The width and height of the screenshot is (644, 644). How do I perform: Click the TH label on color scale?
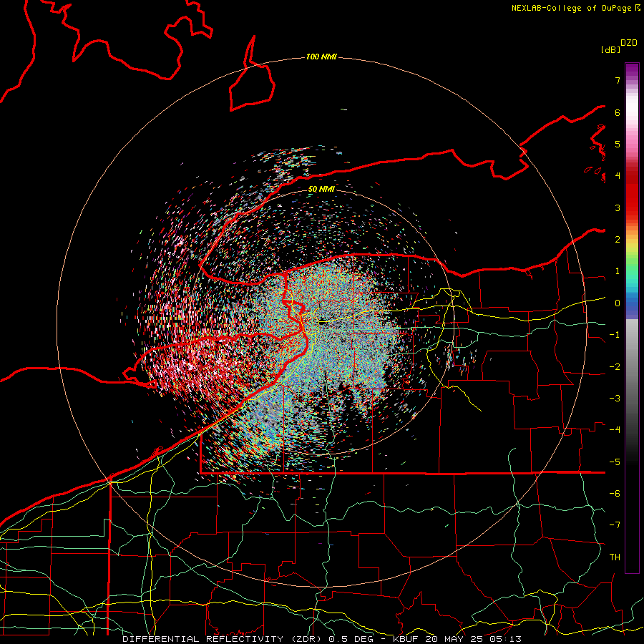615,557
